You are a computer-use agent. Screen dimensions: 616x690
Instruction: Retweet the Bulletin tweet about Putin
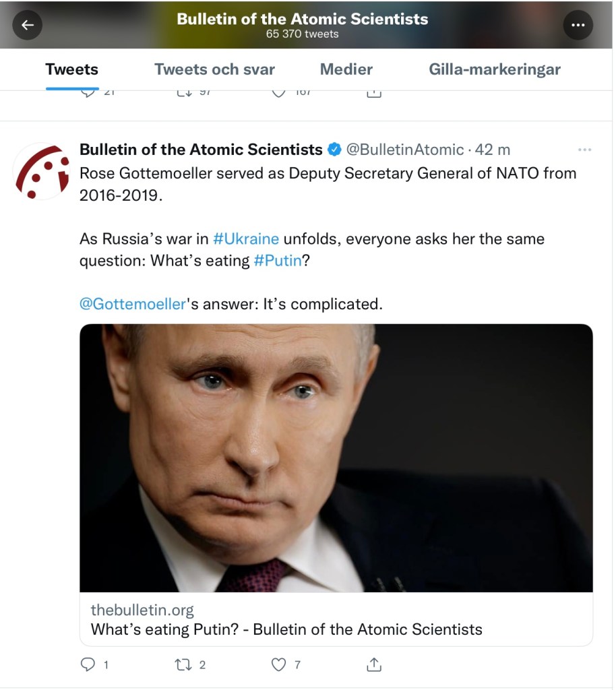pyautogui.click(x=183, y=665)
